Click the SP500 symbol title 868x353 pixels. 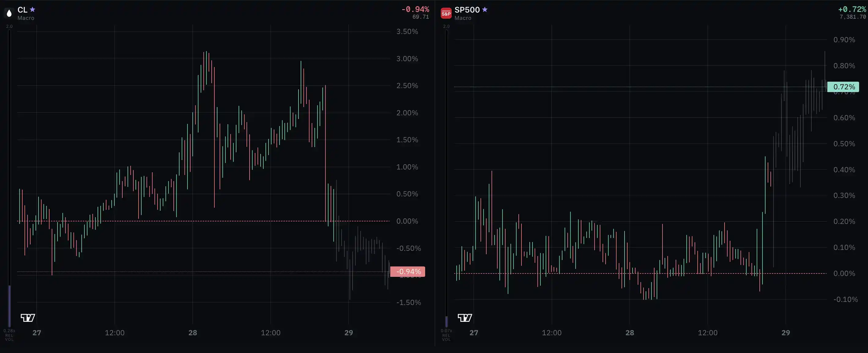click(x=467, y=10)
